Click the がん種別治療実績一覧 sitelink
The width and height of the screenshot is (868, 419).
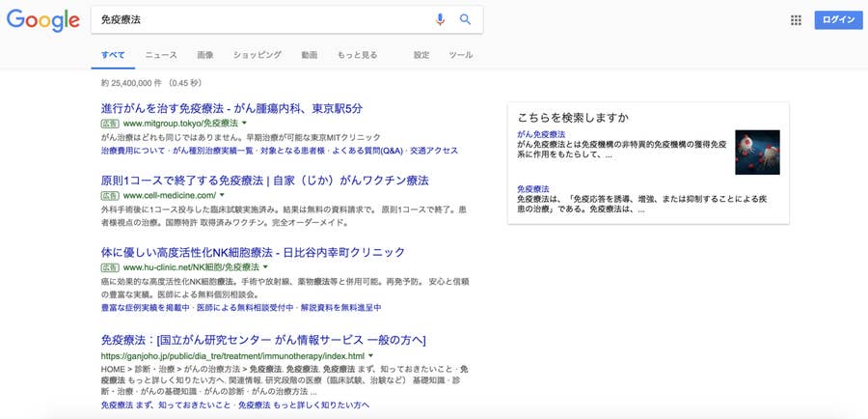[x=213, y=151]
